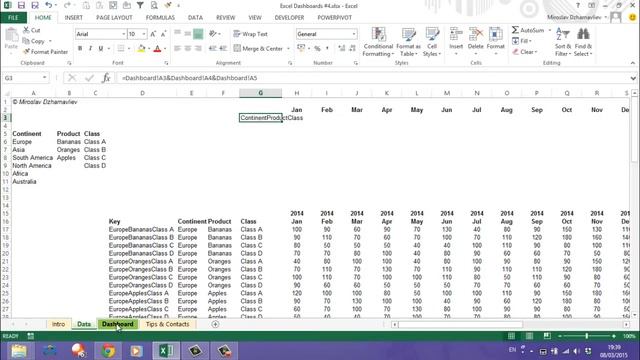Toggle Wrap Text

click(251, 34)
